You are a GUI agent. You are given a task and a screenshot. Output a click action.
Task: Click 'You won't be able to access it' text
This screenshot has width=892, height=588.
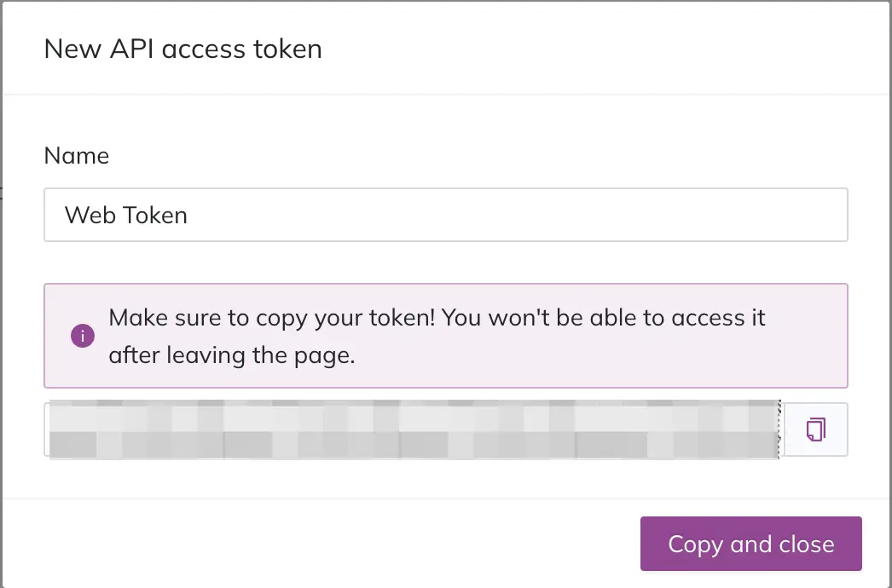coord(604,317)
